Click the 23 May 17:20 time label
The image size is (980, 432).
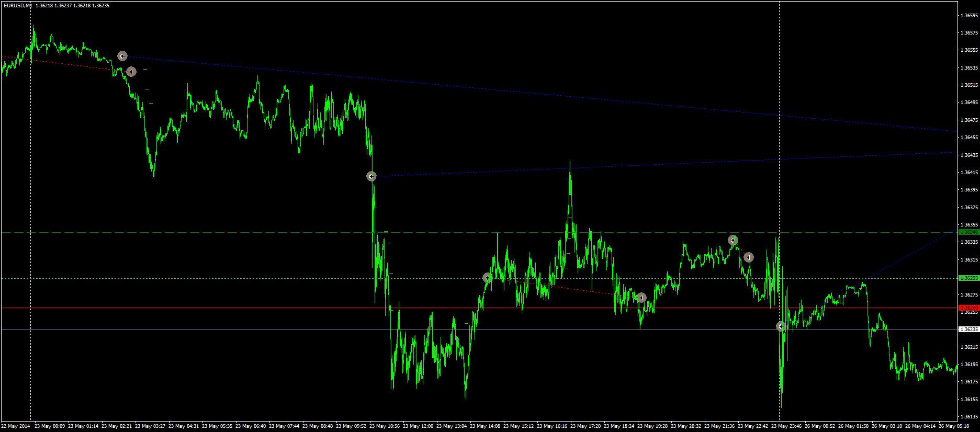point(586,426)
